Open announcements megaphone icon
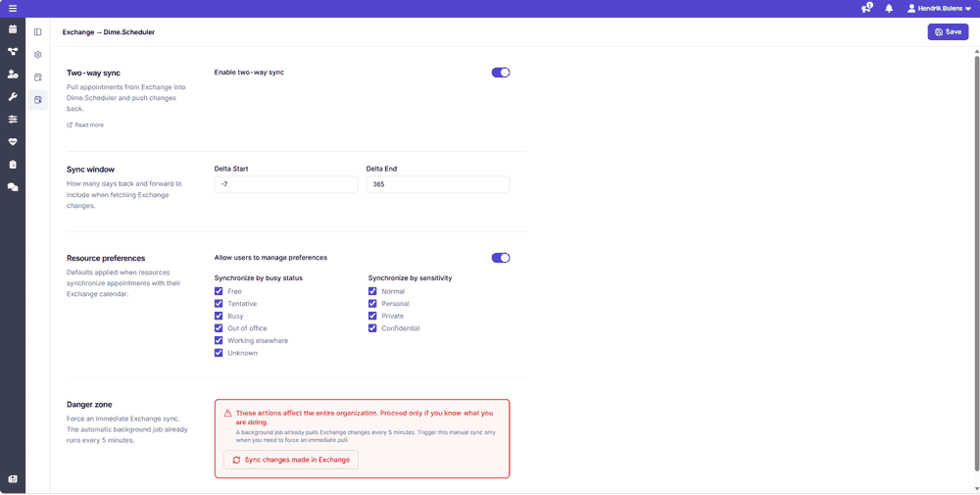 point(866,8)
